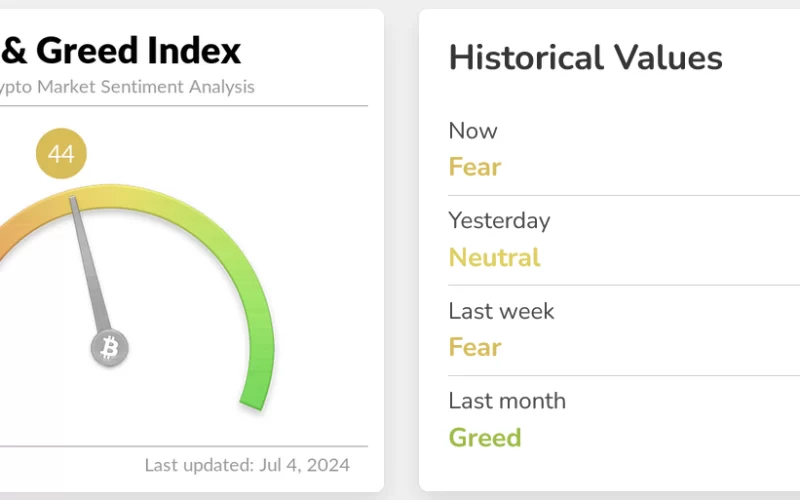800x500 pixels.
Task: Click the Fear value under Last week
Action: [x=475, y=347]
